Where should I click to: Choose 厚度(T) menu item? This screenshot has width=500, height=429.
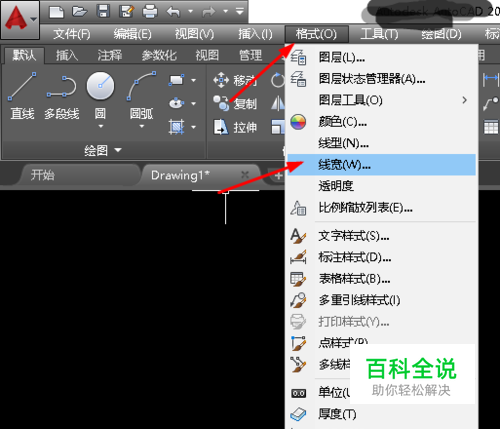coord(381,414)
